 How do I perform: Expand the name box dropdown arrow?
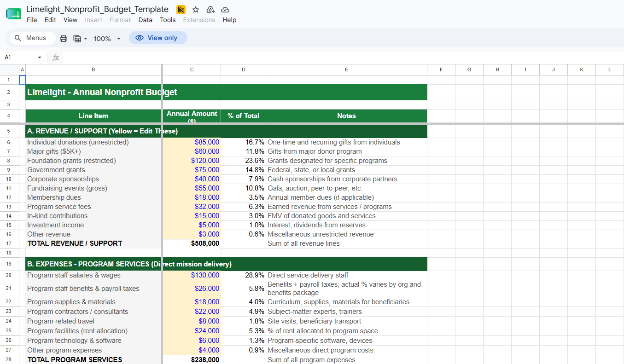coord(40,58)
